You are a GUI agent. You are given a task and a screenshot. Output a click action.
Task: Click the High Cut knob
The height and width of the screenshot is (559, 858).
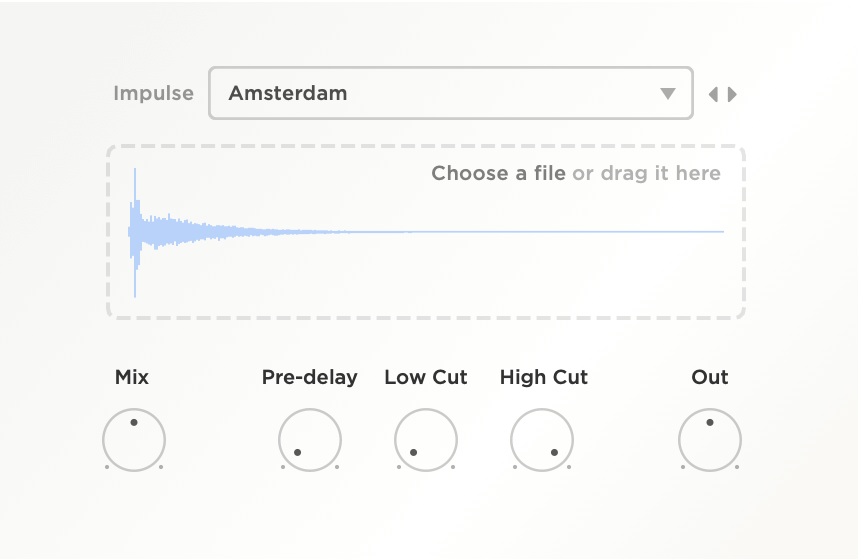(x=542, y=440)
